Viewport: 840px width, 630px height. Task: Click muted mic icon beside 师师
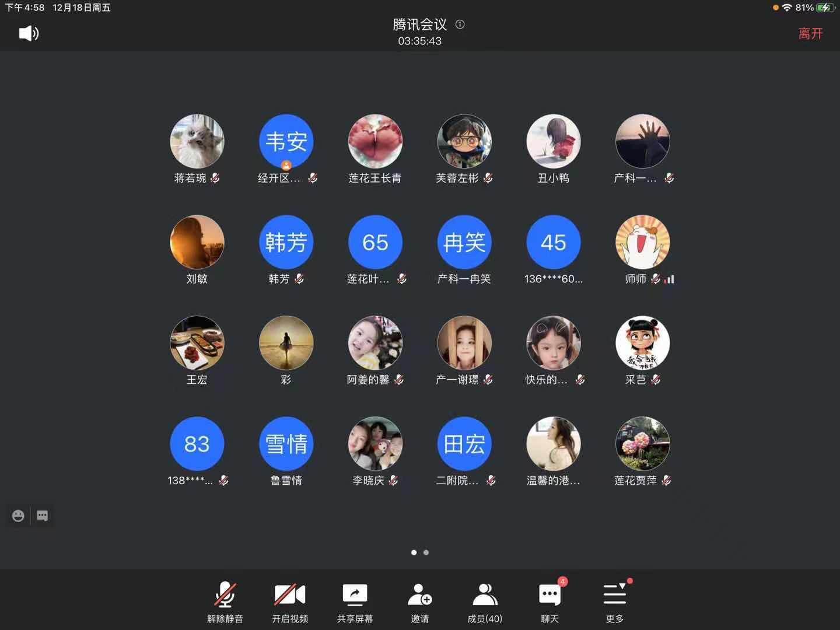[x=656, y=279]
